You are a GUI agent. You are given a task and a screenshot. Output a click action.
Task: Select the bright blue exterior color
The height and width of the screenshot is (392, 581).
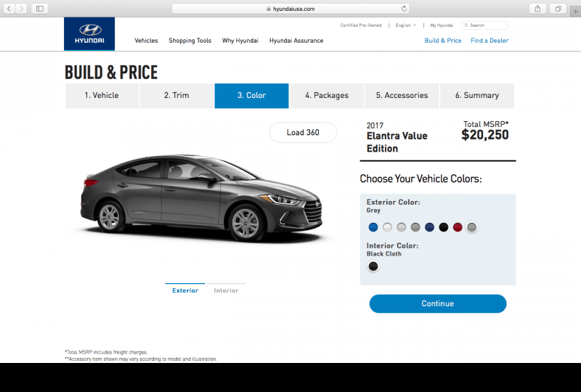click(x=373, y=227)
